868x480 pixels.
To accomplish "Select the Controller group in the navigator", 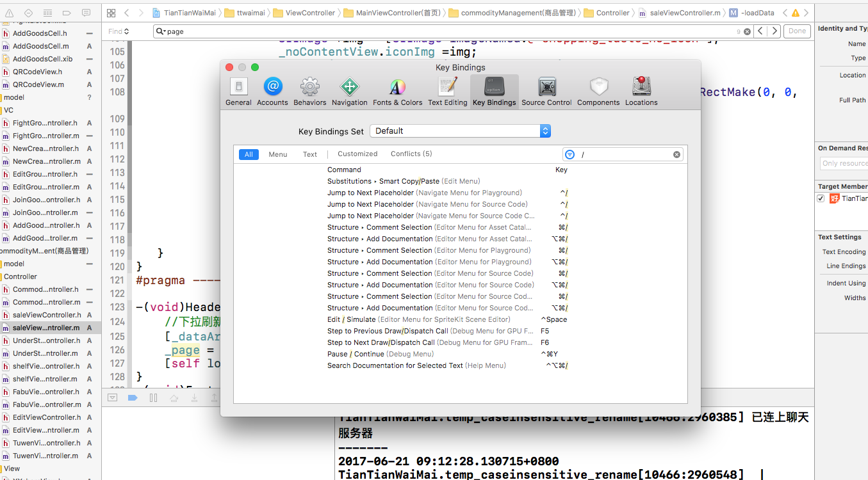I will pyautogui.click(x=20, y=276).
